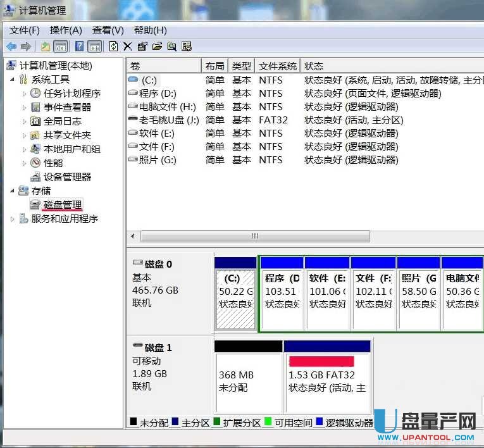Click the horizontal scrollbar in volume list
This screenshot has width=484, height=448.
(254, 236)
